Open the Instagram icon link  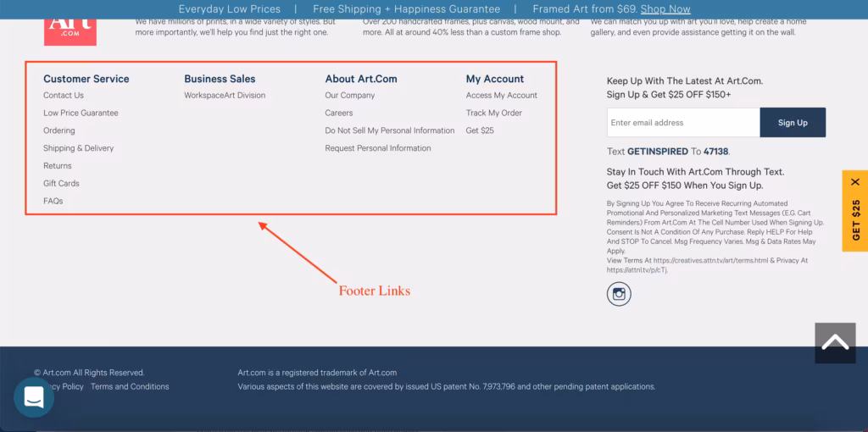(x=619, y=294)
